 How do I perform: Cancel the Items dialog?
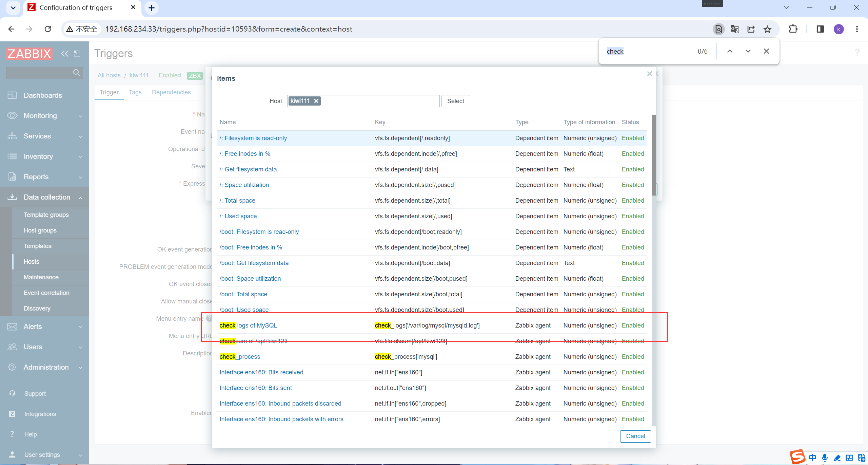635,436
